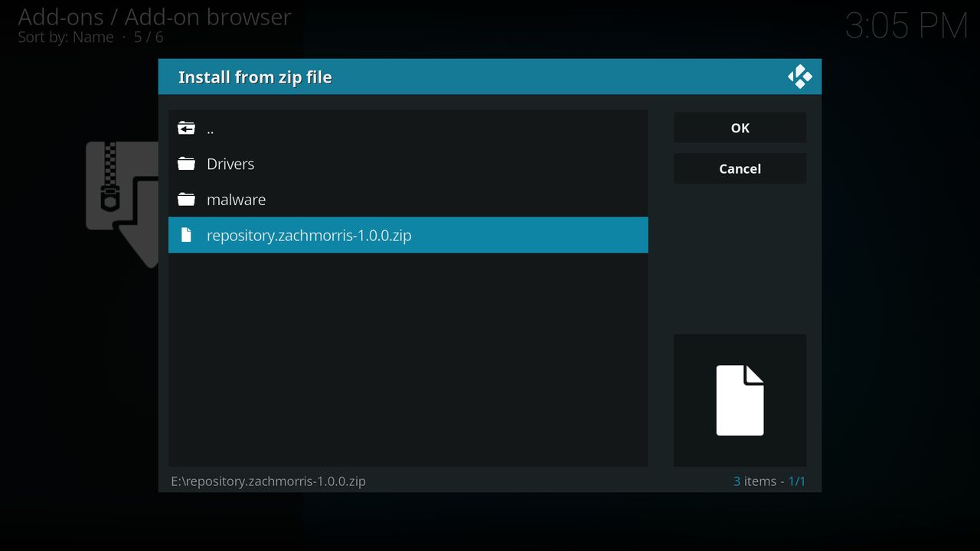Open the Drivers folder
980x551 pixels.
[408, 164]
